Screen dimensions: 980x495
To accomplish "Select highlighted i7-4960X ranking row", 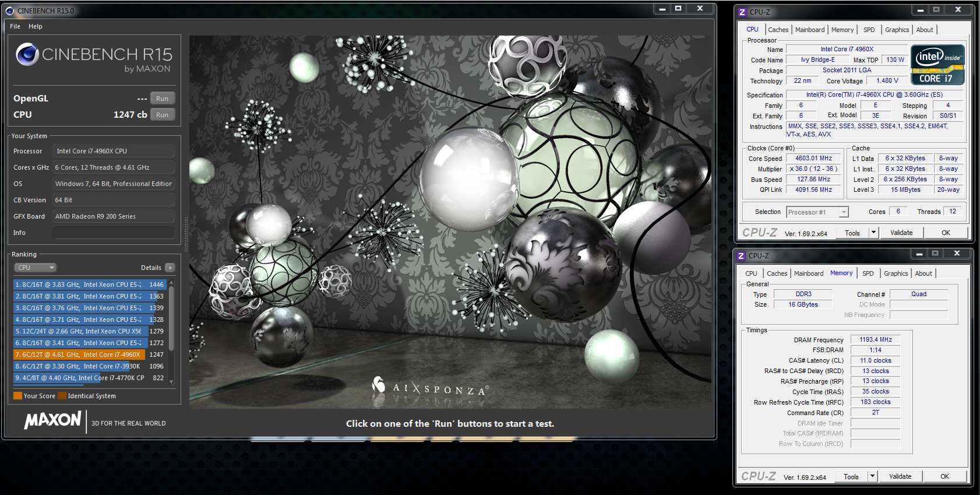I will tap(90, 354).
